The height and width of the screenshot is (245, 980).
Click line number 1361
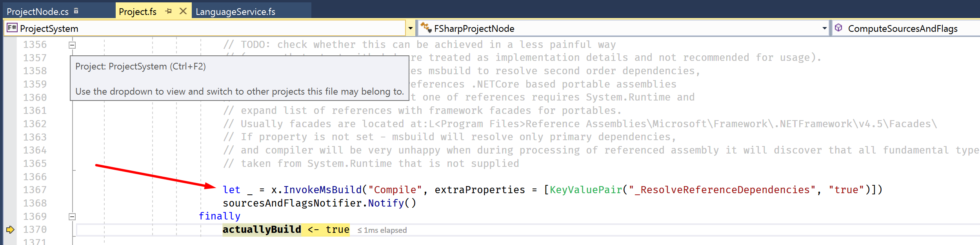point(35,111)
